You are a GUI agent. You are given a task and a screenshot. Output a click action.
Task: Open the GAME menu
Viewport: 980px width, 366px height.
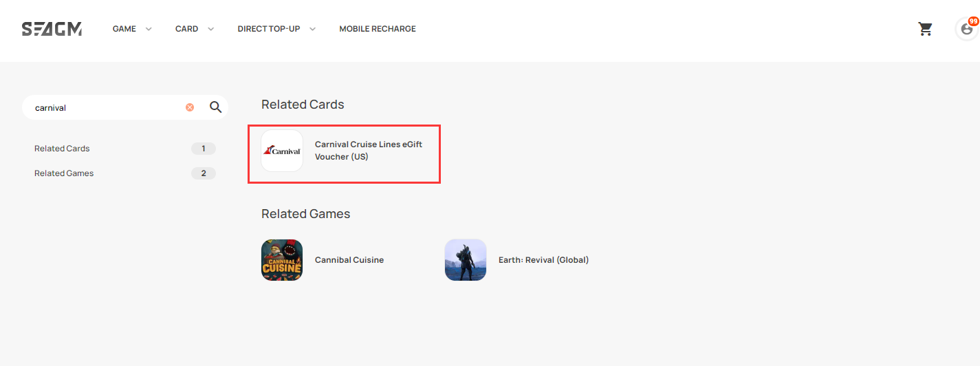pos(124,29)
